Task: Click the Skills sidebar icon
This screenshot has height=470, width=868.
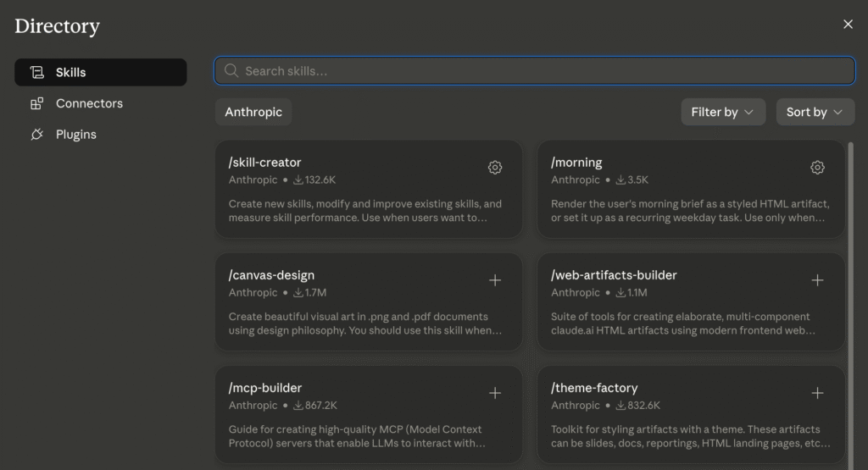Action: pos(37,73)
